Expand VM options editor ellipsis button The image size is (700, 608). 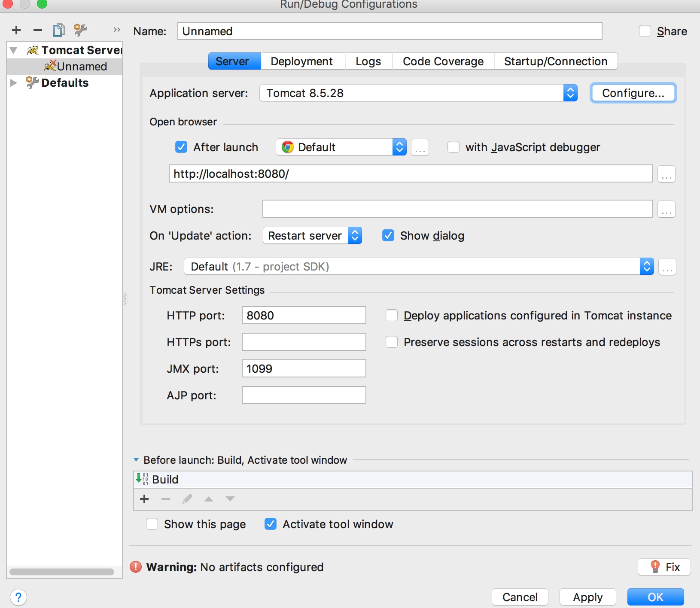tap(667, 209)
